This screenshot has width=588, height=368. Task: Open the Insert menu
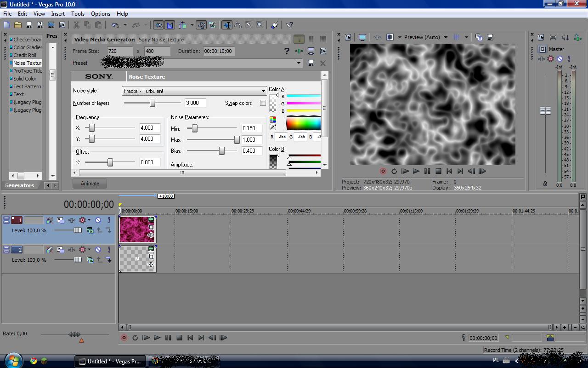(x=58, y=14)
